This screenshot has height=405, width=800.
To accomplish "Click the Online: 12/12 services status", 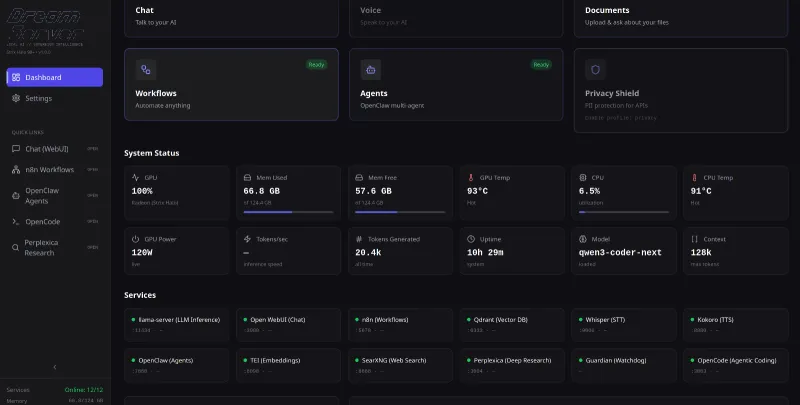I will coord(84,390).
